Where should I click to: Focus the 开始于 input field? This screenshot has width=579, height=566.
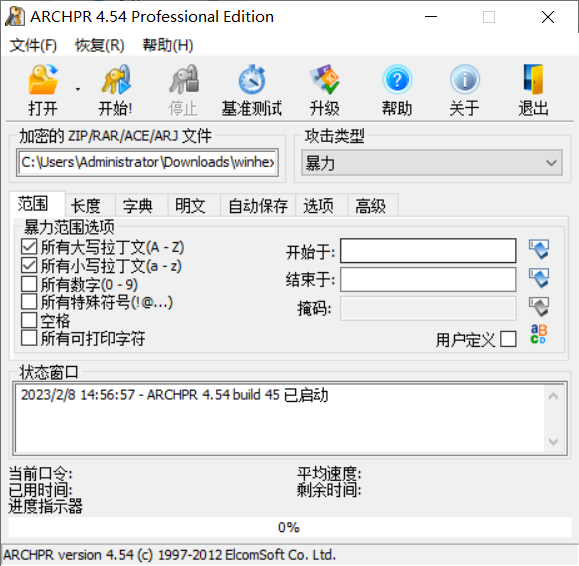point(428,251)
